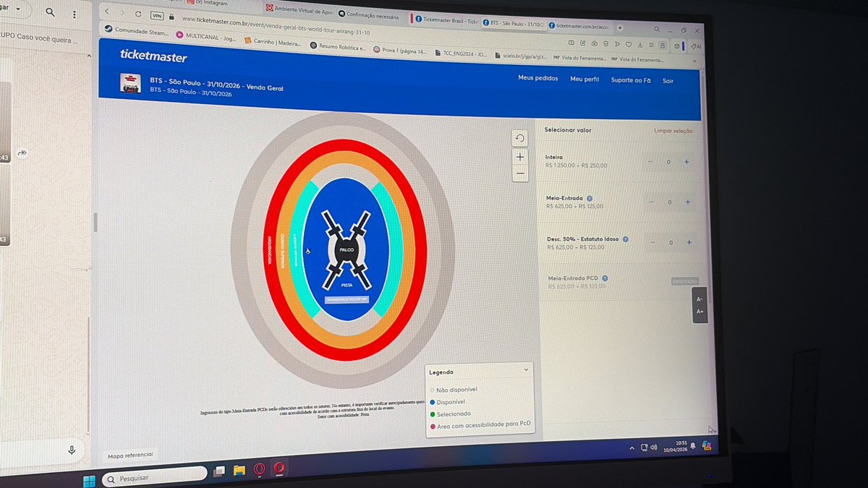Open Meus pedidos in header

point(537,77)
